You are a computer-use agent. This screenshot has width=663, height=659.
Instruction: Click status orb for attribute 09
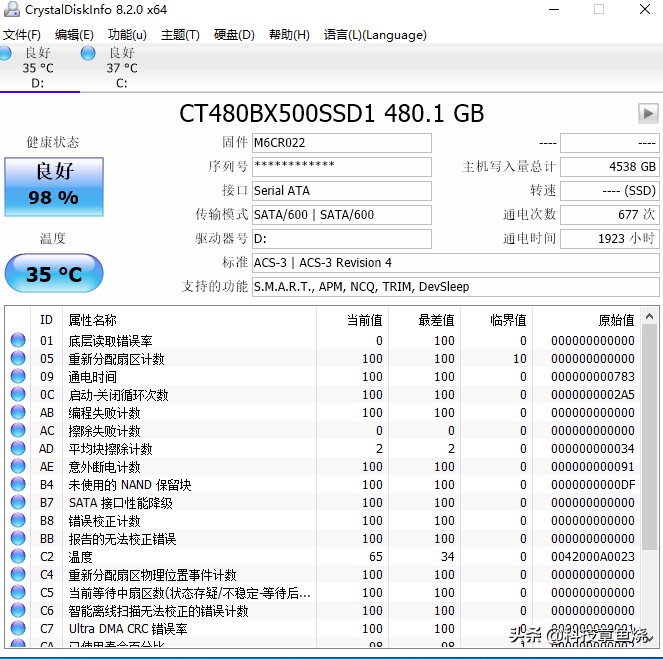(x=18, y=376)
